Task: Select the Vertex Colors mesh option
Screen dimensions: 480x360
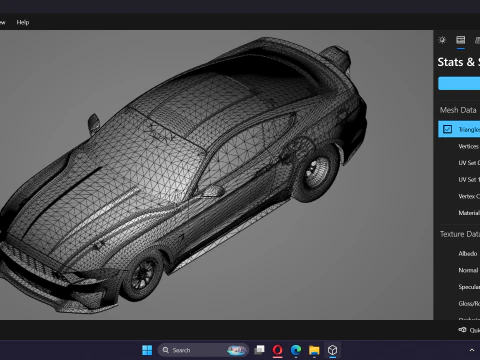Action: click(x=469, y=196)
